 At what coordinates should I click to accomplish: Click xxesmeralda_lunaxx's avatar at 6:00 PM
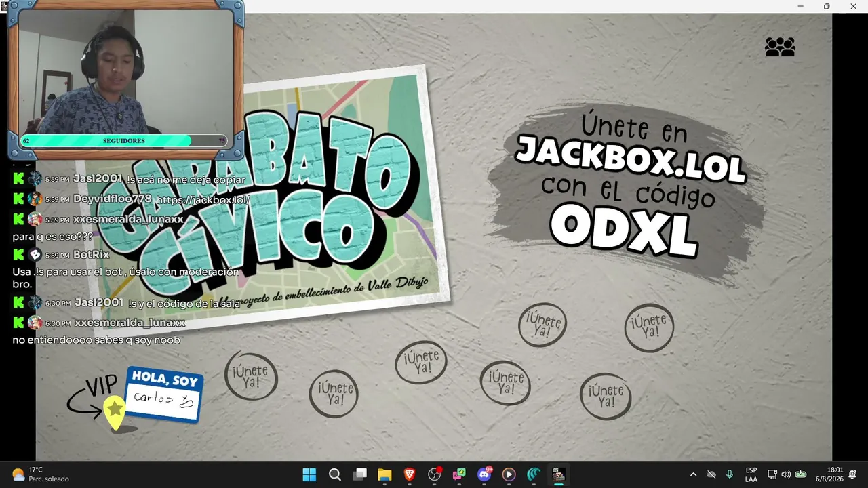pos(35,323)
